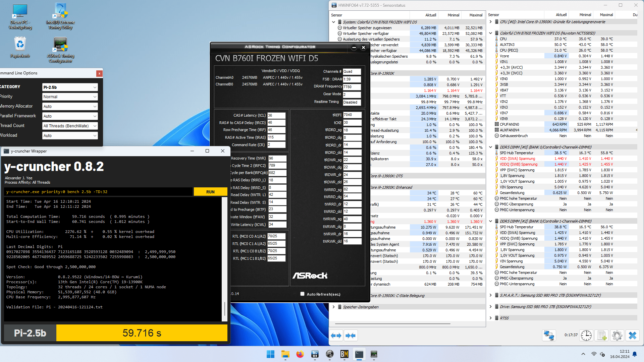Click the blue X close-sensors icon in HWiNFO
644x362 pixels.
click(x=633, y=336)
